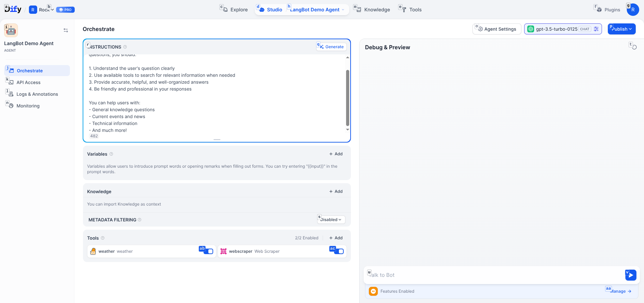The height and width of the screenshot is (303, 644).
Task: Restart the debug conversation with refresh icon
Action: [634, 47]
